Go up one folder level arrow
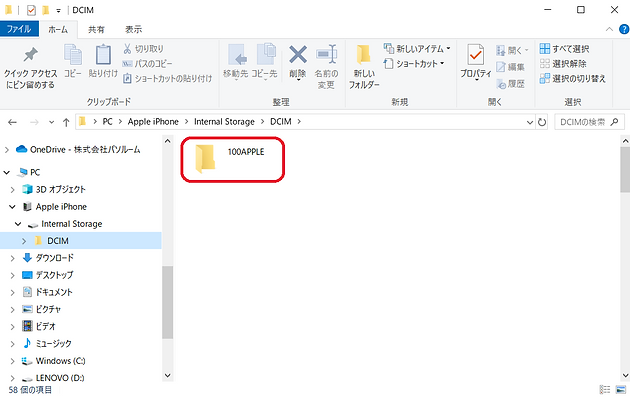 tap(66, 122)
